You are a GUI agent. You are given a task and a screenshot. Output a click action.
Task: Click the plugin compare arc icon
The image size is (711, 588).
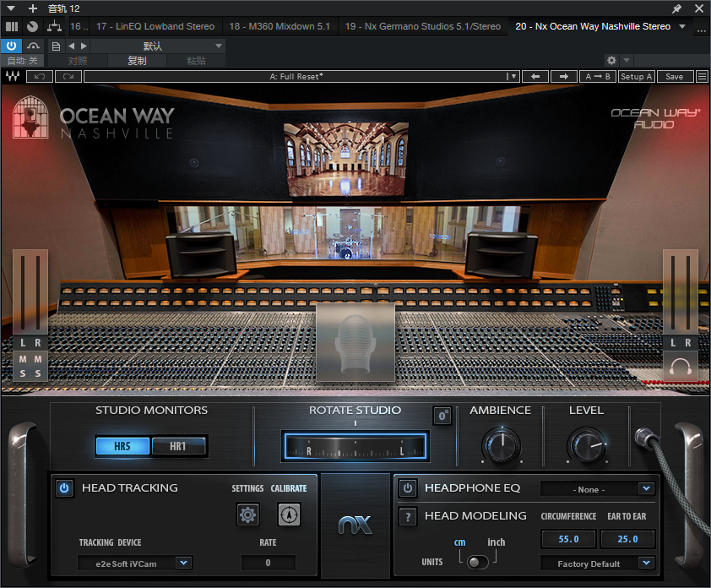pos(33,46)
